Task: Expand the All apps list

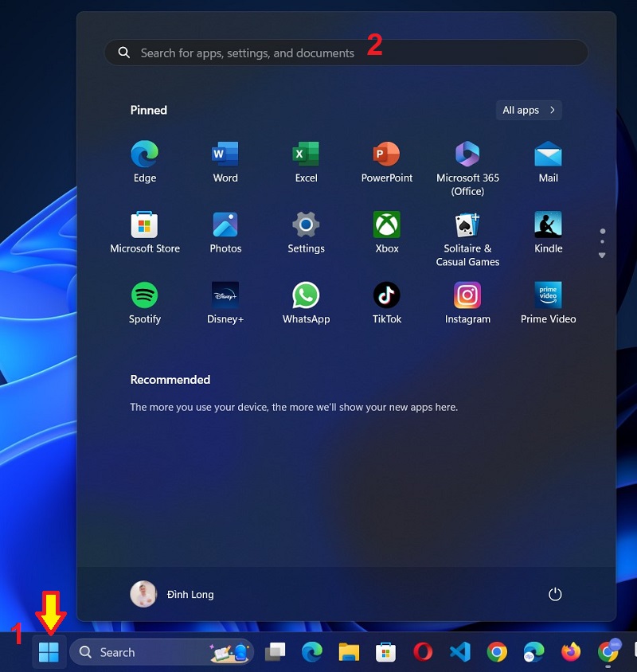Action: [529, 110]
